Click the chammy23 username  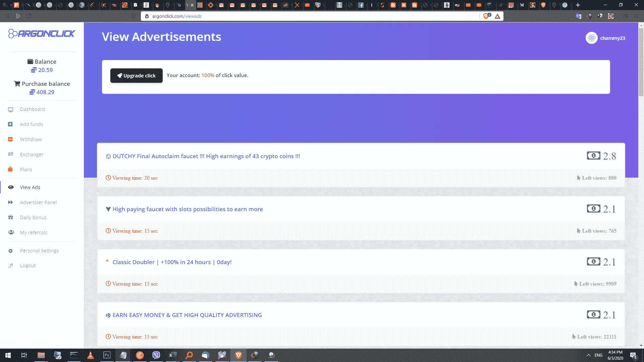point(612,38)
